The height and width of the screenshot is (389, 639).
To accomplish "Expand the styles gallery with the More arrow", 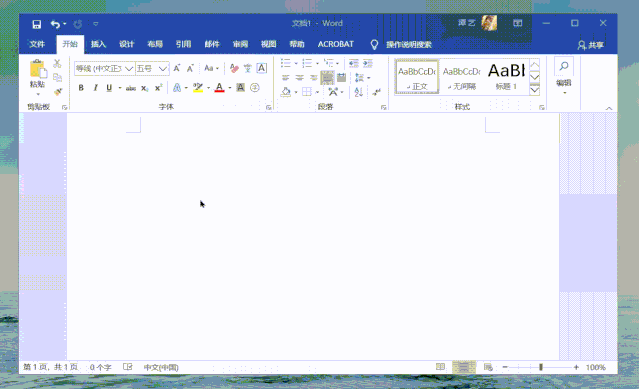I will point(535,90).
